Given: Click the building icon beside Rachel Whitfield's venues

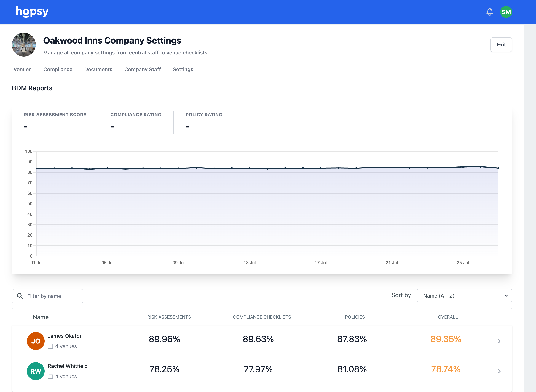Looking at the screenshot, I should click(x=51, y=376).
